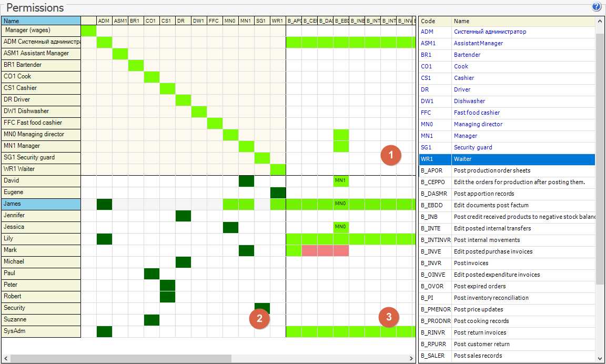Click the code list's scroll up arrow

(x=600, y=21)
